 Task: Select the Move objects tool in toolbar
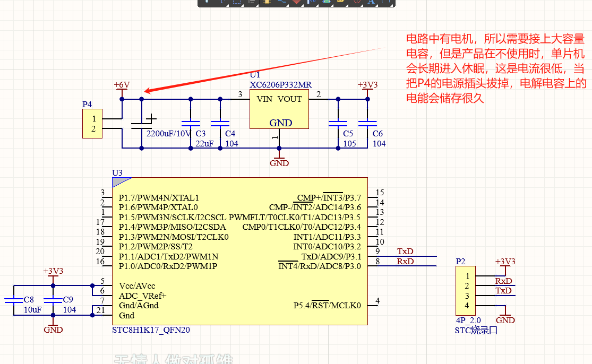pos(221,2)
